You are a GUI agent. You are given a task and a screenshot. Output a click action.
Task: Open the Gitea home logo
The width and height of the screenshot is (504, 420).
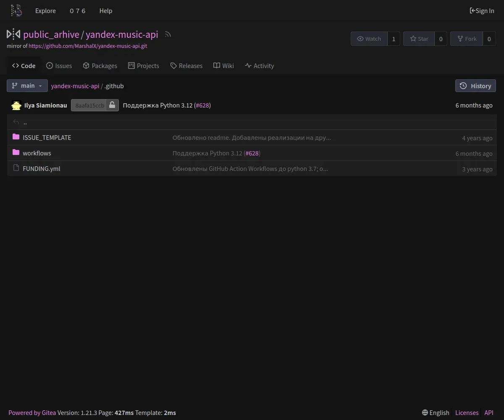pos(16,10)
